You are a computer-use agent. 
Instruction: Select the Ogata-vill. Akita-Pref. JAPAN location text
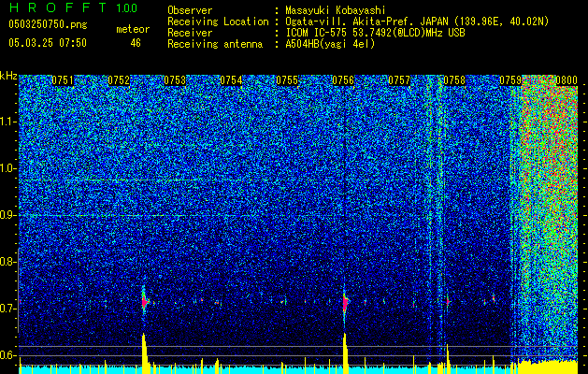417,22
